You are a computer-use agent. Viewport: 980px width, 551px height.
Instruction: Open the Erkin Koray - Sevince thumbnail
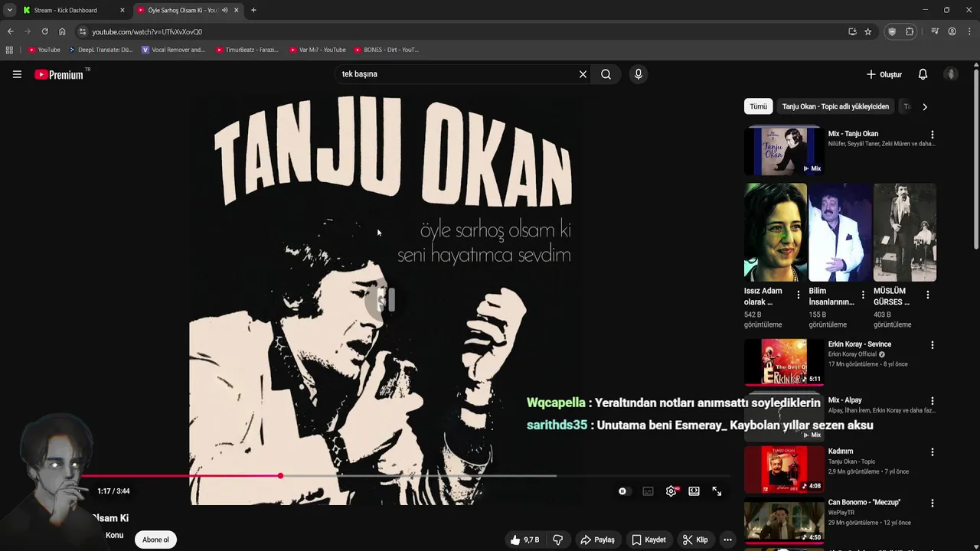coord(784,362)
